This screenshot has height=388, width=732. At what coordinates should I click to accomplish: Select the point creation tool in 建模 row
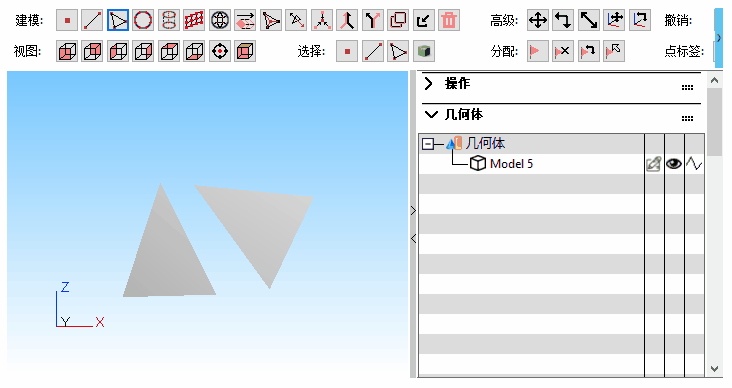coord(67,21)
